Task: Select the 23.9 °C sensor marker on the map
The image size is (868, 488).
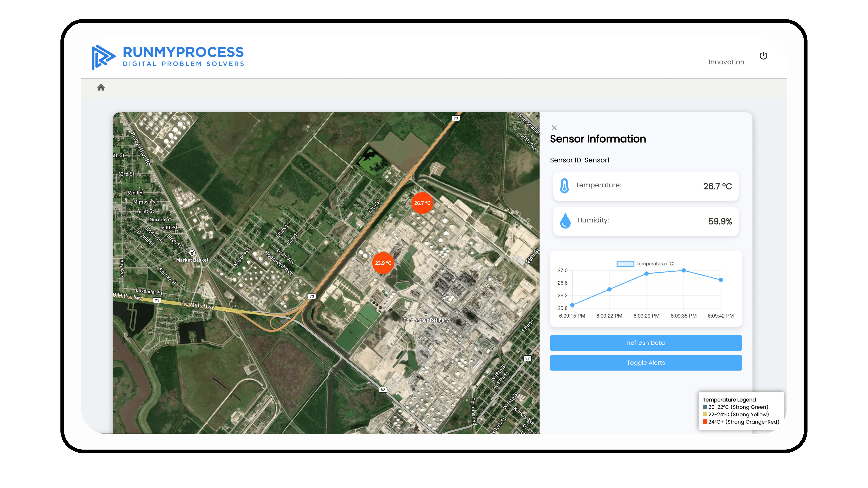Action: 383,263
